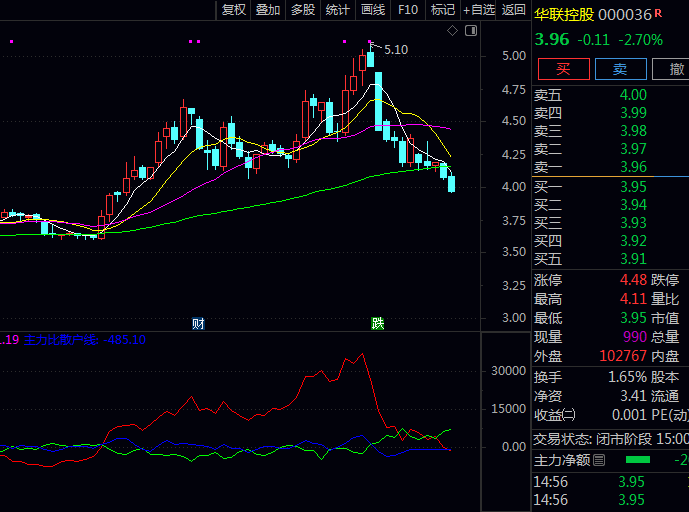Click the 复权 toolbar button
This screenshot has height=512, width=689.
[x=233, y=10]
